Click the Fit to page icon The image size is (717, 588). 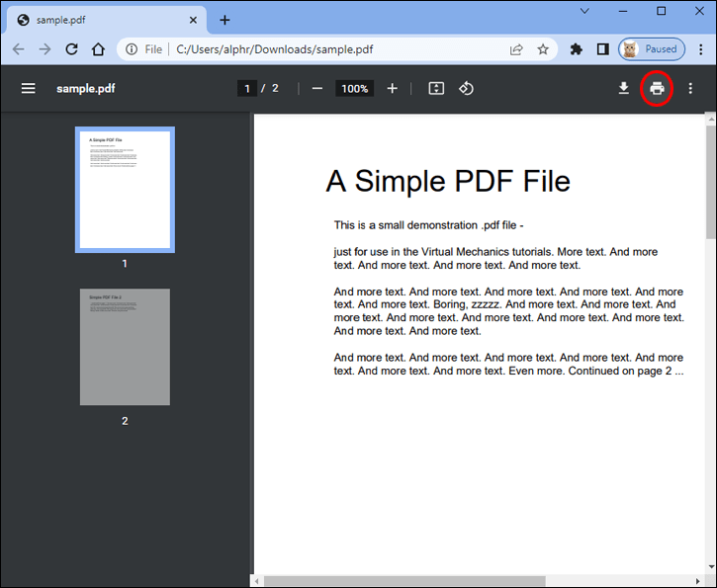(436, 88)
